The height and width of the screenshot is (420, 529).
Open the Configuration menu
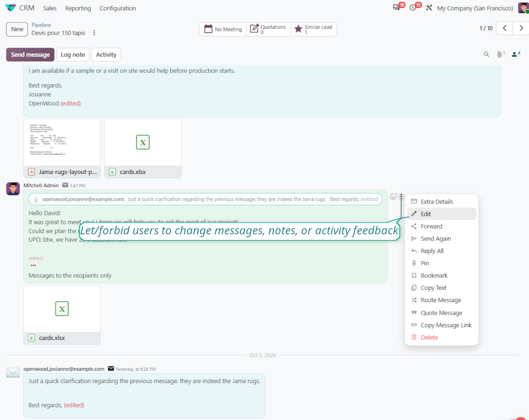point(118,8)
